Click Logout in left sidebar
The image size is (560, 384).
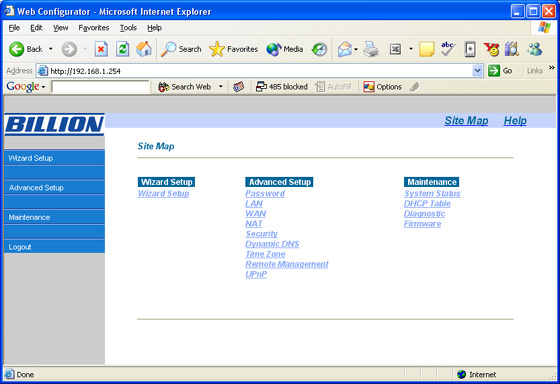54,247
